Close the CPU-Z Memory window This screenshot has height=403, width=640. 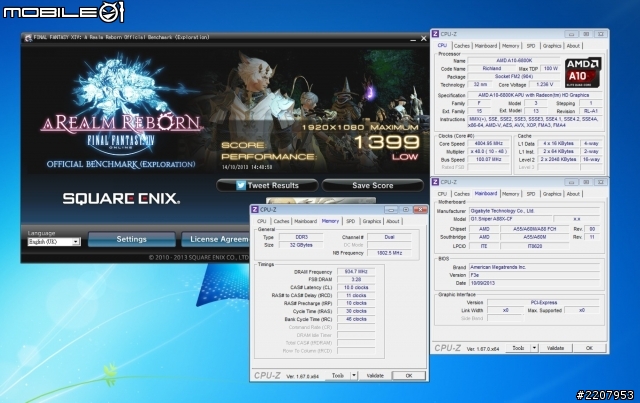tap(420, 209)
